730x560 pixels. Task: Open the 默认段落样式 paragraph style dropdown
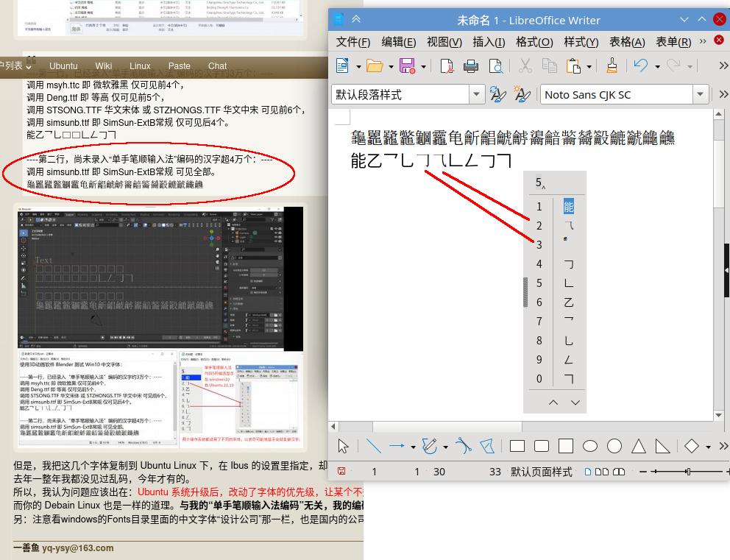click(476, 94)
